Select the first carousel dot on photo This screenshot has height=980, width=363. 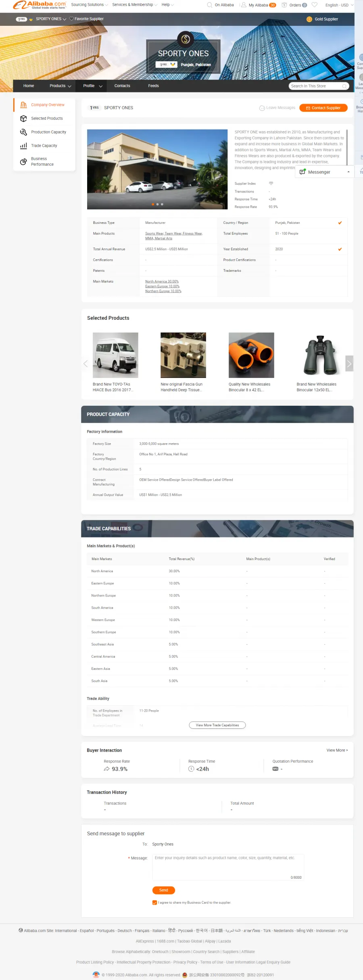[x=152, y=204]
